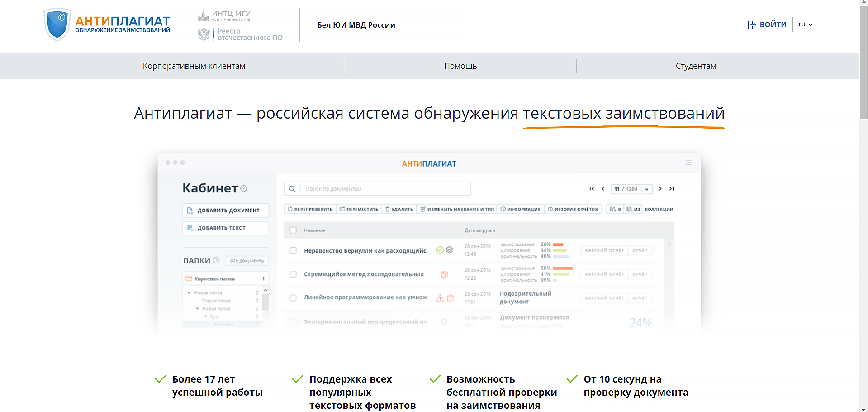868x412 pixels.
Task: Click folder tree scrollbar up arrow
Action: tap(266, 290)
